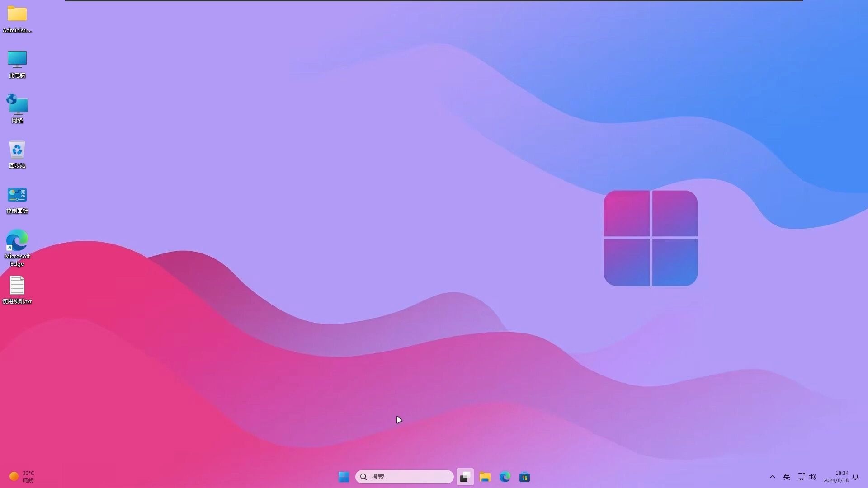This screenshot has height=488, width=868.
Task: Open the clock showing 18:34
Action: [x=836, y=477]
